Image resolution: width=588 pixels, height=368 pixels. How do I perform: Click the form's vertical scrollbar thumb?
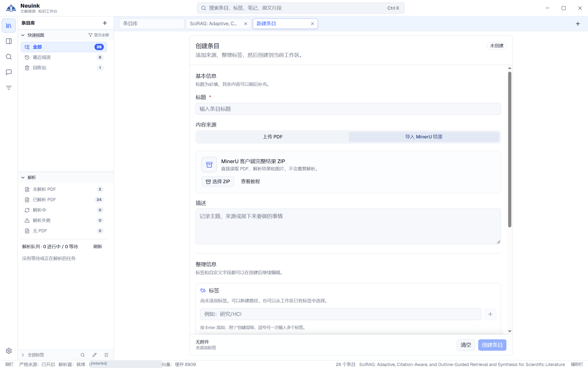[510, 150]
